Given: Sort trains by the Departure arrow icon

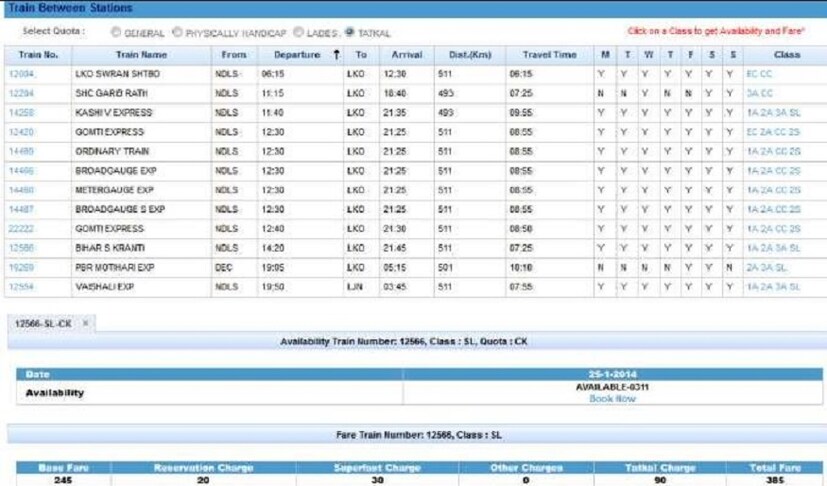Looking at the screenshot, I should (x=336, y=55).
